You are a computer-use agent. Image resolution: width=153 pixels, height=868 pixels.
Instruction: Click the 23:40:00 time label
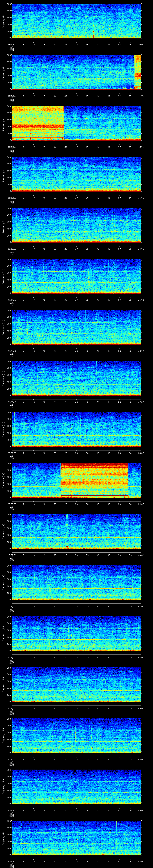12,606
